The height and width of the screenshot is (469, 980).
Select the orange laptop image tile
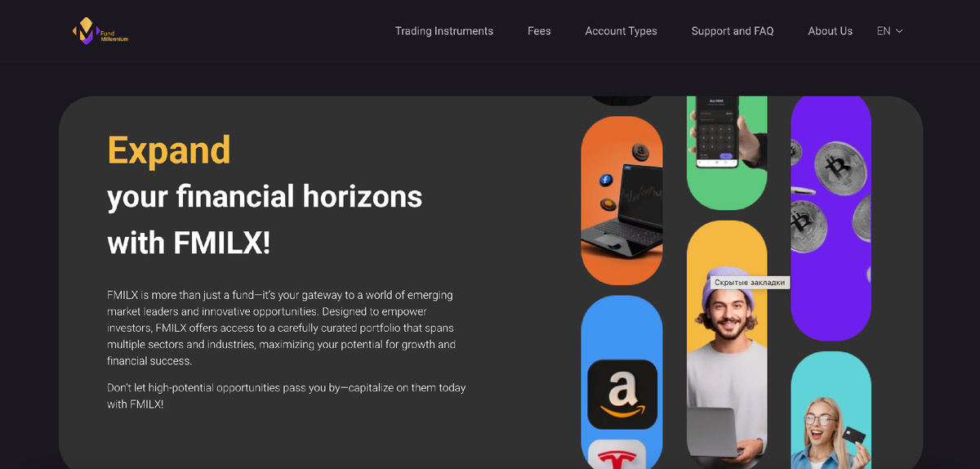621,200
